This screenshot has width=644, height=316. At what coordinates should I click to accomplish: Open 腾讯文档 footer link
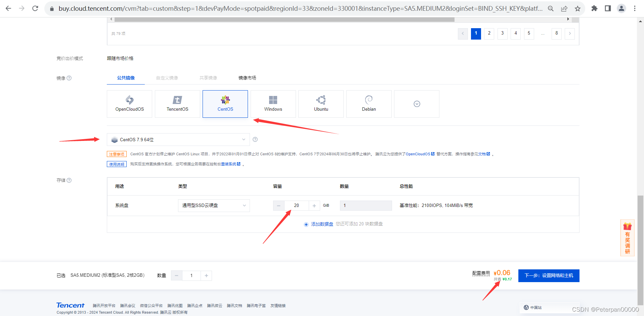(234, 306)
